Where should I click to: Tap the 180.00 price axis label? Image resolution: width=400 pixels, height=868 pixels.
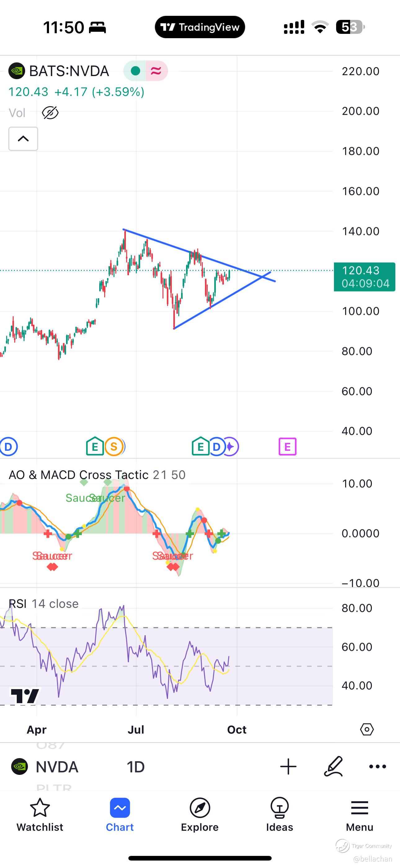tap(361, 151)
